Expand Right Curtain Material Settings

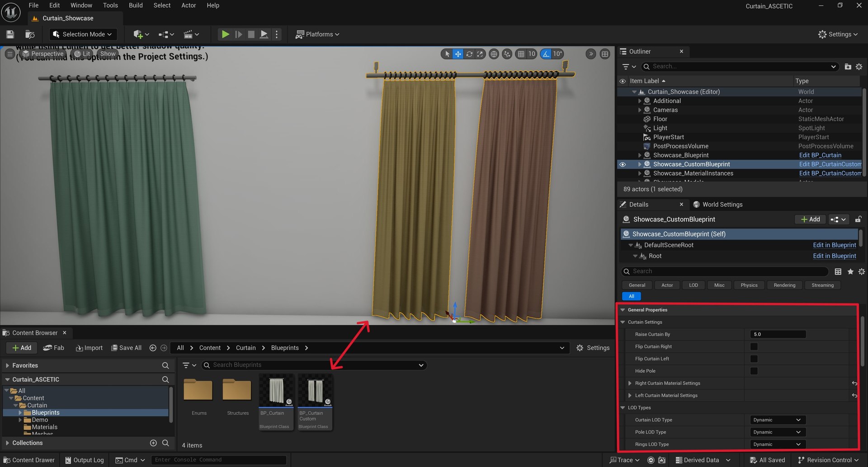630,383
